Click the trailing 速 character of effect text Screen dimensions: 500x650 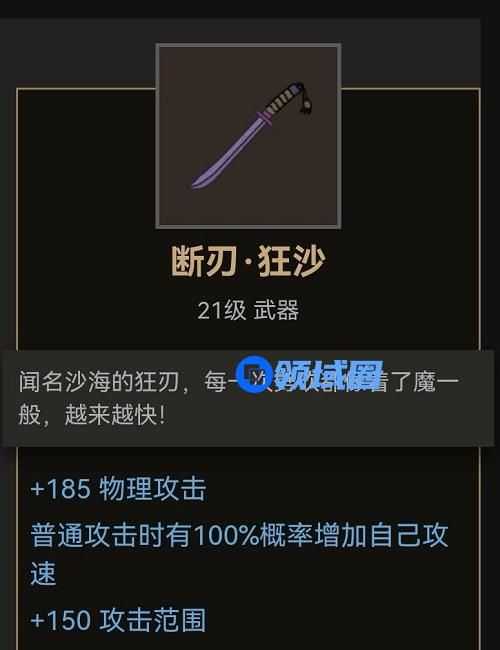[43, 574]
